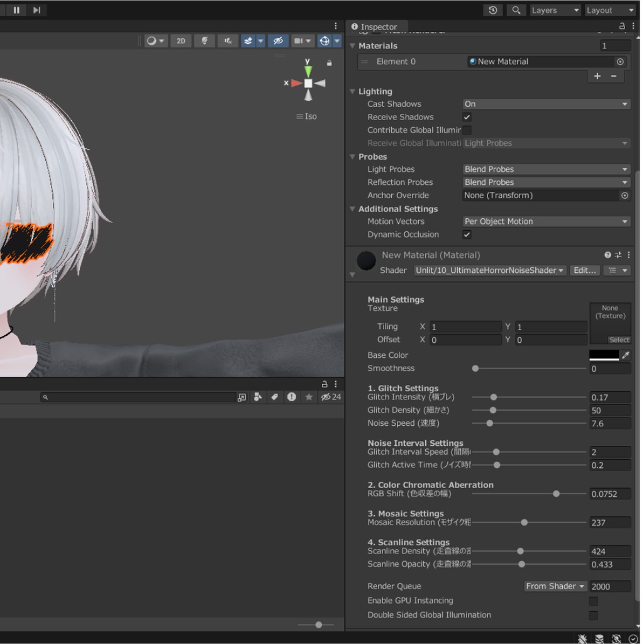The height and width of the screenshot is (644, 644).
Task: Toggle scene effects (skybox/fog) button
Action: tap(248, 41)
